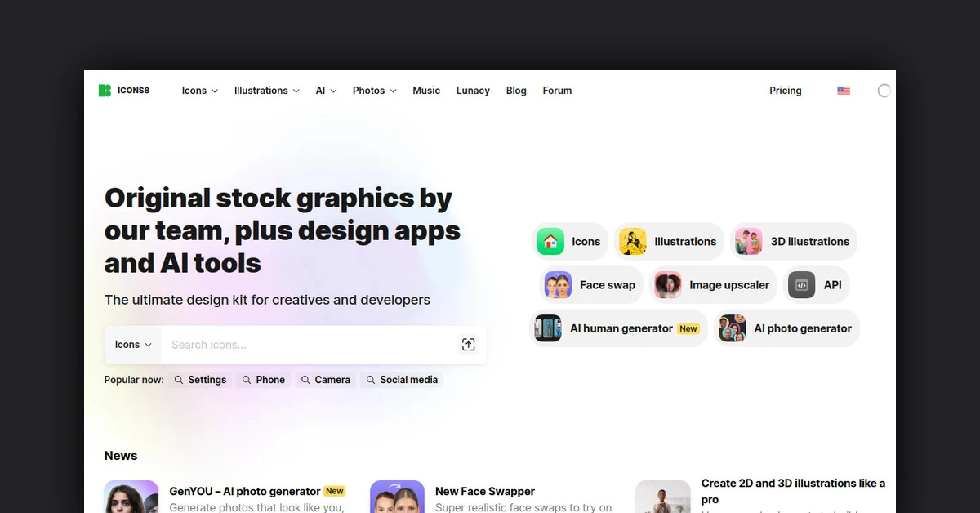Expand the AI navigation menu
This screenshot has height=513, width=980.
[x=326, y=91]
